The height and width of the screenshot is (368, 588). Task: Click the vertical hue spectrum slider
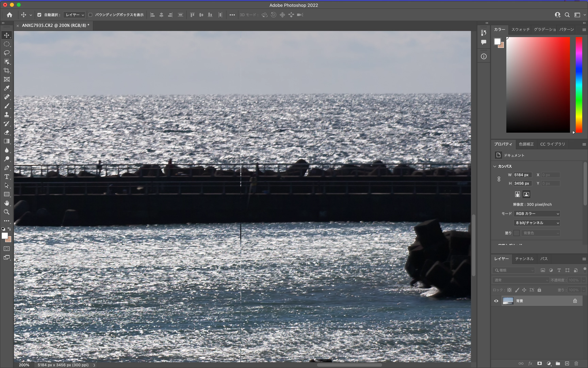click(x=579, y=85)
